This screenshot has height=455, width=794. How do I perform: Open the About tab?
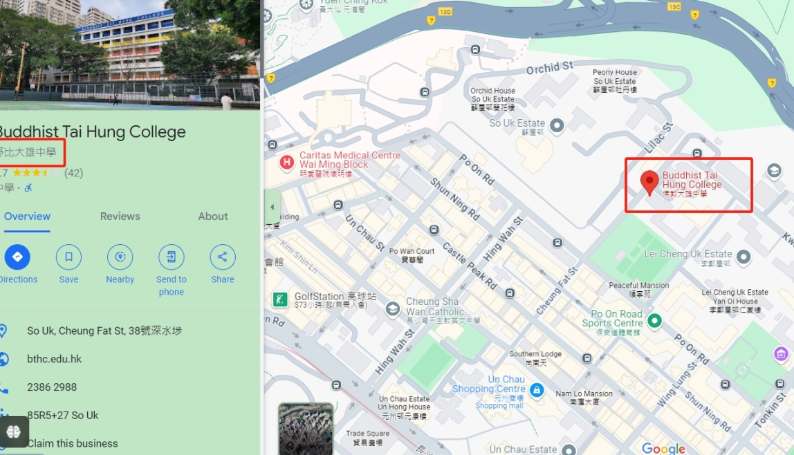212,216
